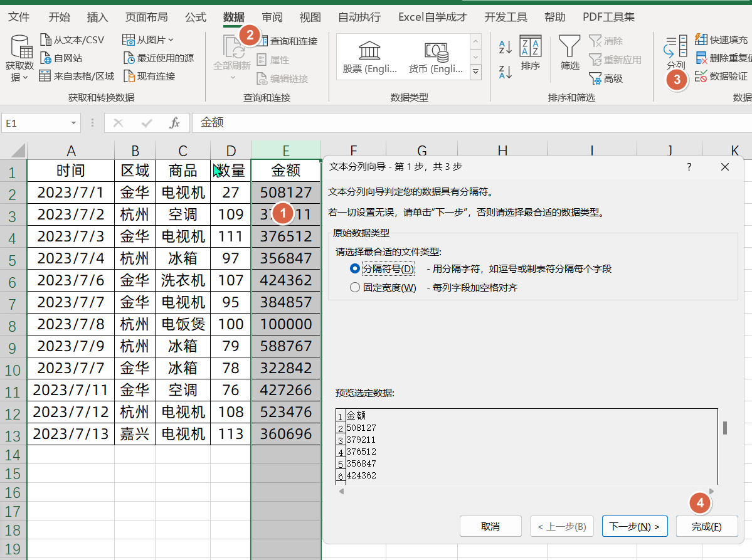Image resolution: width=752 pixels, height=560 pixels.
Task: Click Text to Columns (分列)
Action: pyautogui.click(x=675, y=52)
